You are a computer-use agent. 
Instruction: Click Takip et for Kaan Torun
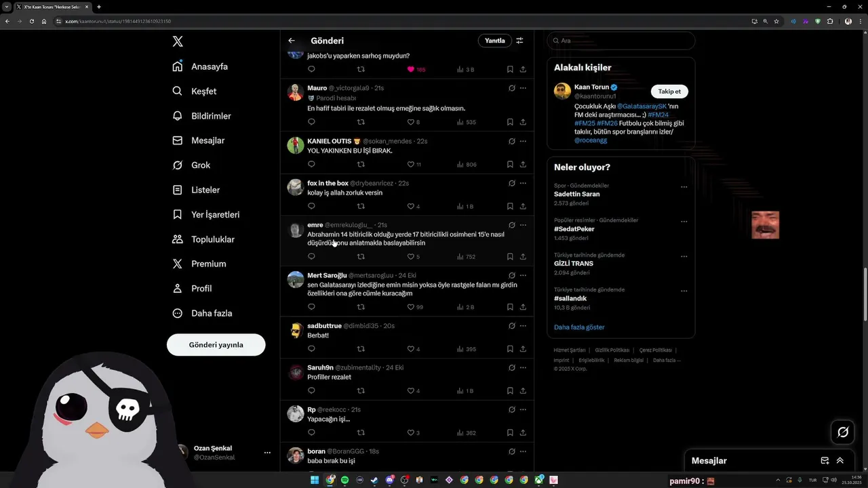pyautogui.click(x=669, y=91)
